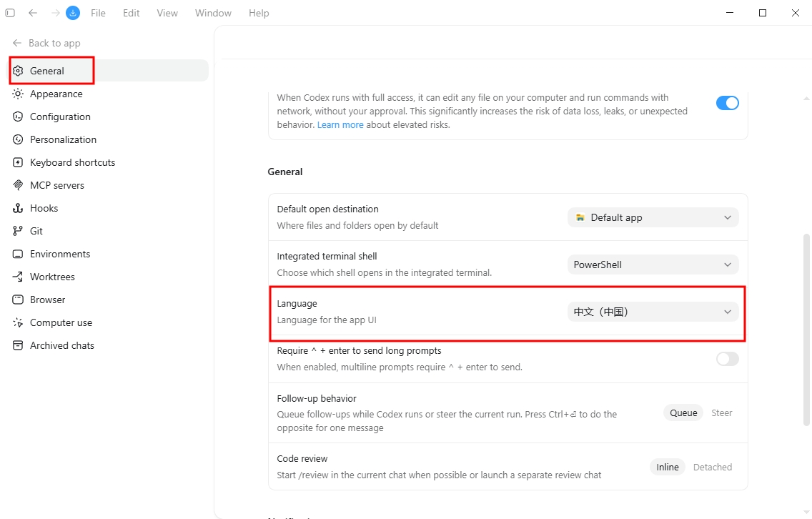This screenshot has height=519, width=812.
Task: Click the Keyboard shortcuts icon
Action: (x=18, y=162)
